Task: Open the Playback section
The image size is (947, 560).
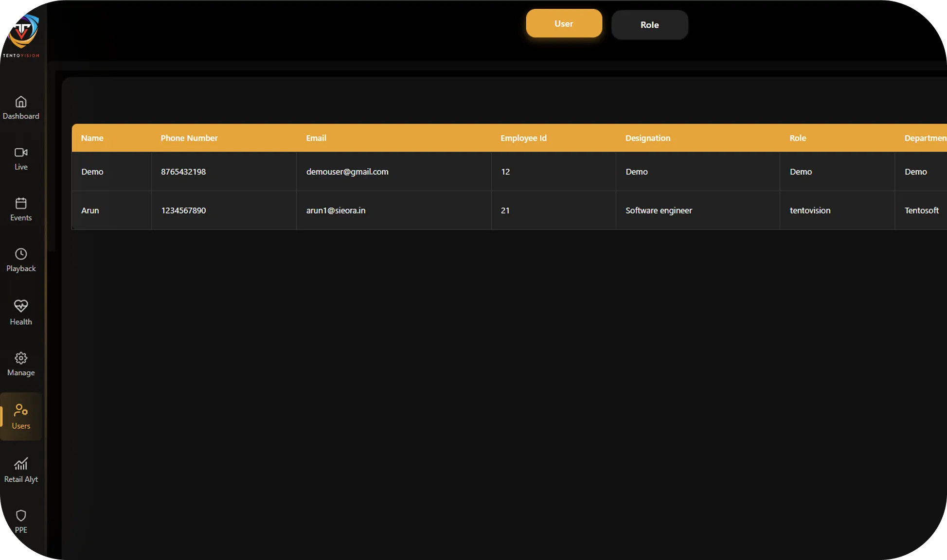Action: pyautogui.click(x=21, y=261)
